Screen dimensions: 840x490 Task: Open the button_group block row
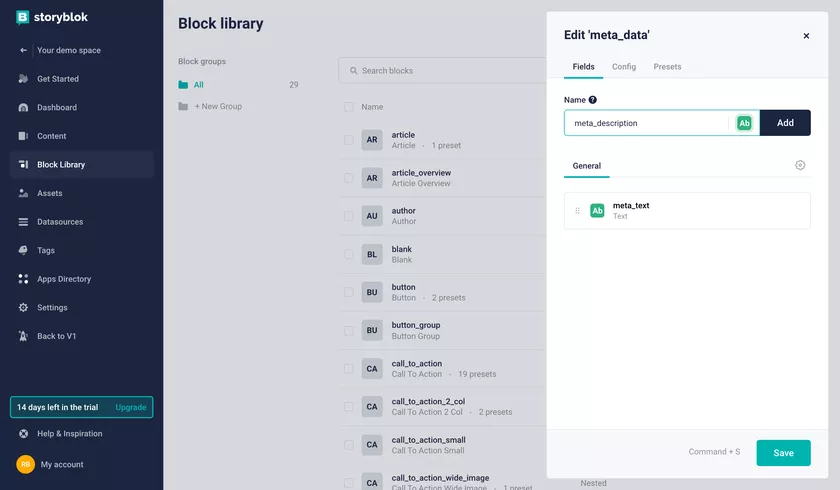point(442,330)
